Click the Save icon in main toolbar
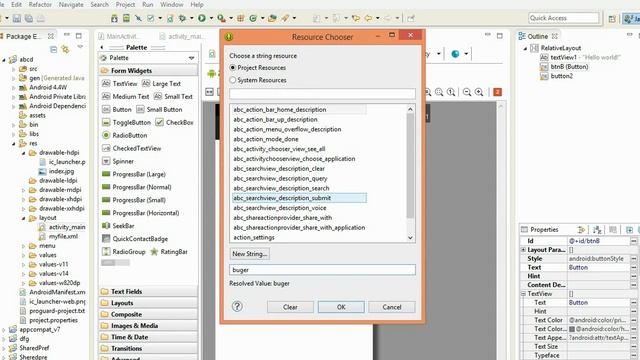 tap(17, 18)
